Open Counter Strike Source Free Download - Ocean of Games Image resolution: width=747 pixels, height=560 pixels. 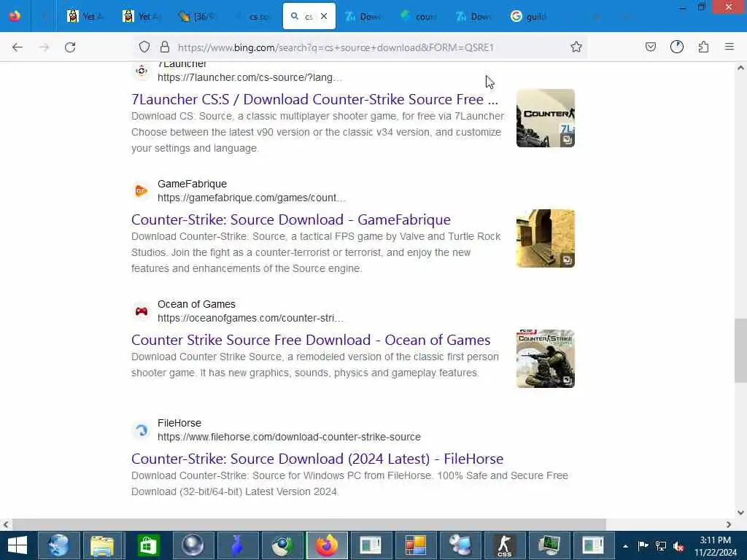311,340
